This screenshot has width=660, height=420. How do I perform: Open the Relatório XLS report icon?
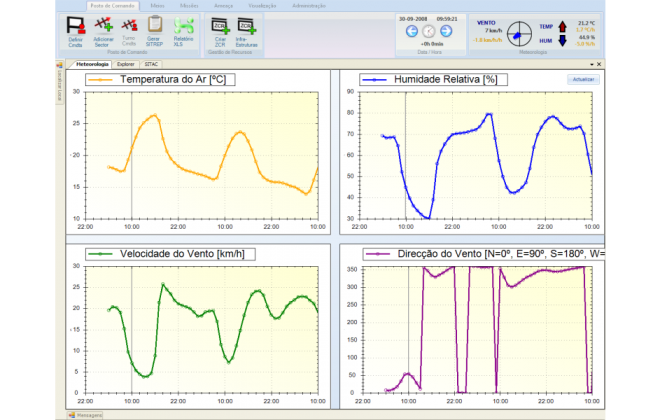tap(184, 26)
